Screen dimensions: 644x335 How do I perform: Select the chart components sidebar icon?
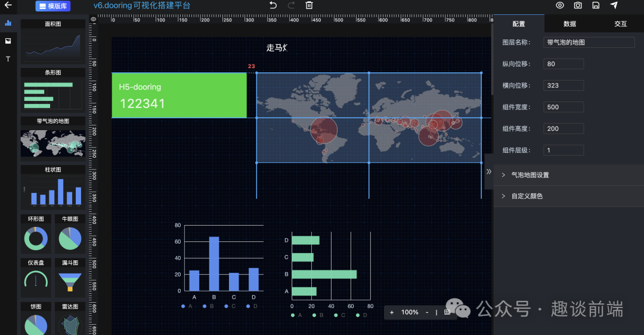tap(8, 23)
